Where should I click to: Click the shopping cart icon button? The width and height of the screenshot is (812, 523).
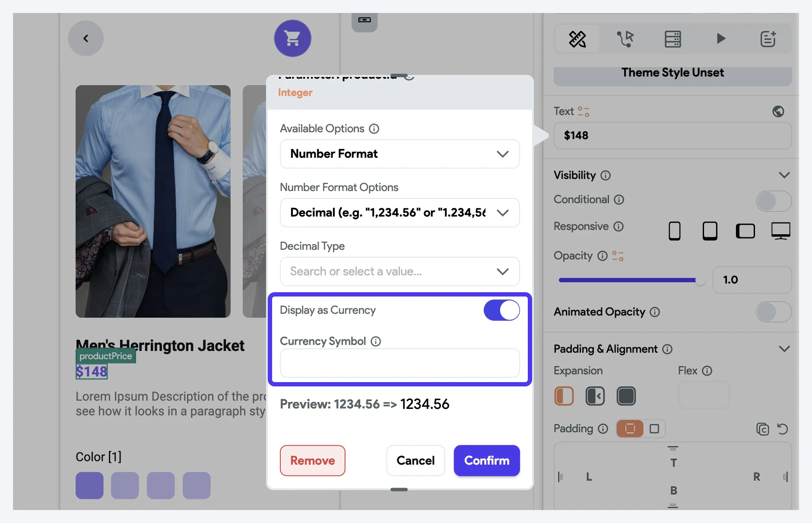point(292,38)
